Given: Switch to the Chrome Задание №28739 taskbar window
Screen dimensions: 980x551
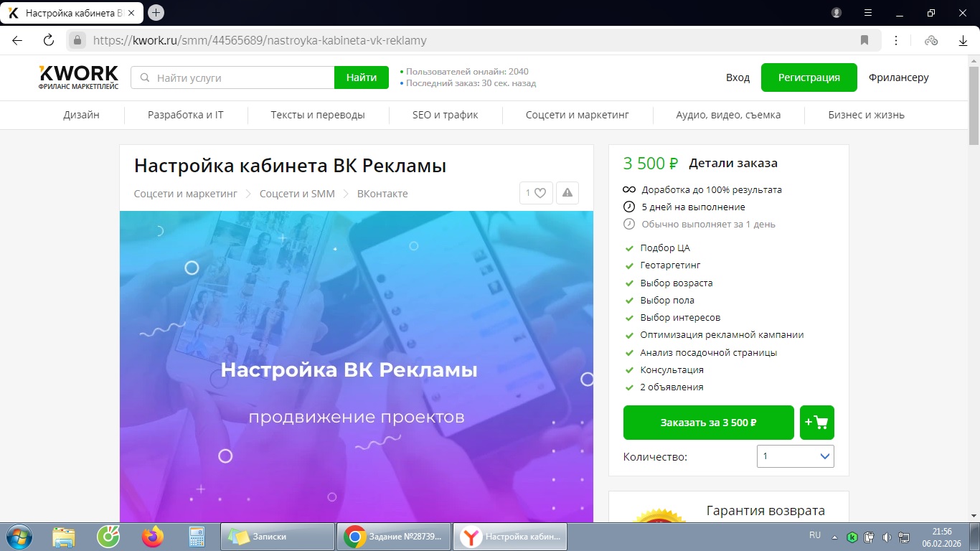Looking at the screenshot, I should click(394, 537).
